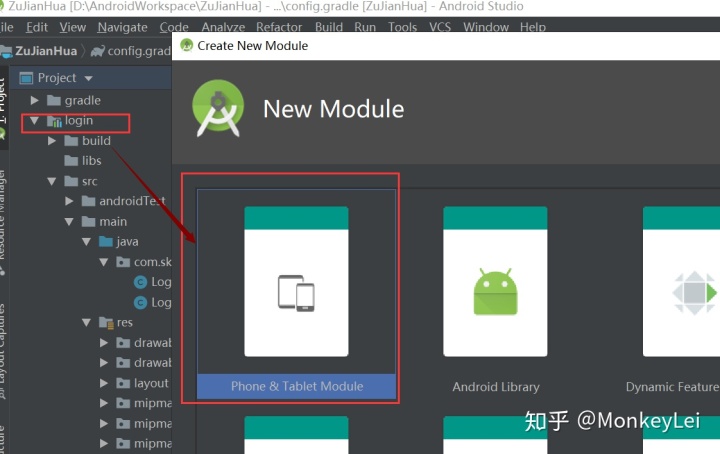The height and width of the screenshot is (454, 720).
Task: Select the gradle folder icon
Action: [54, 100]
